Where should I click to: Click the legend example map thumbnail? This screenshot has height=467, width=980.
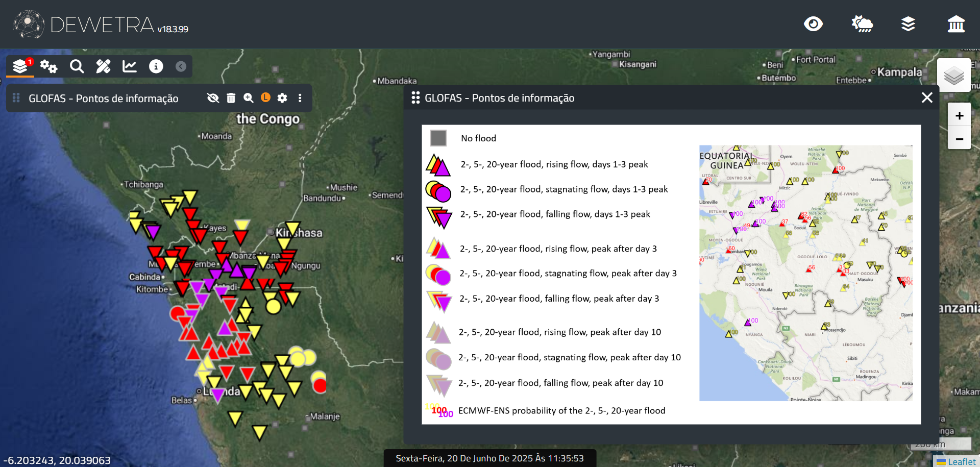[806, 273]
